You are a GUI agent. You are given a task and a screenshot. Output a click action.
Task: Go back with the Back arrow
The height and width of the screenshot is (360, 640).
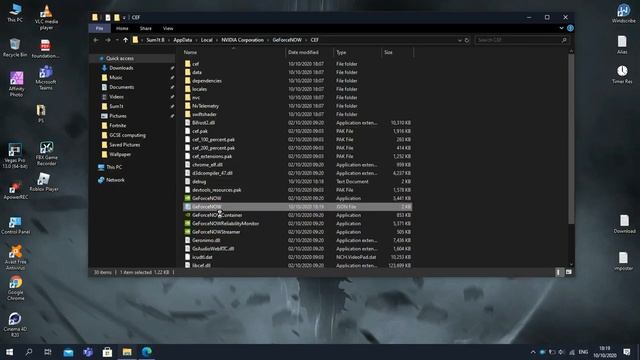pos(96,40)
